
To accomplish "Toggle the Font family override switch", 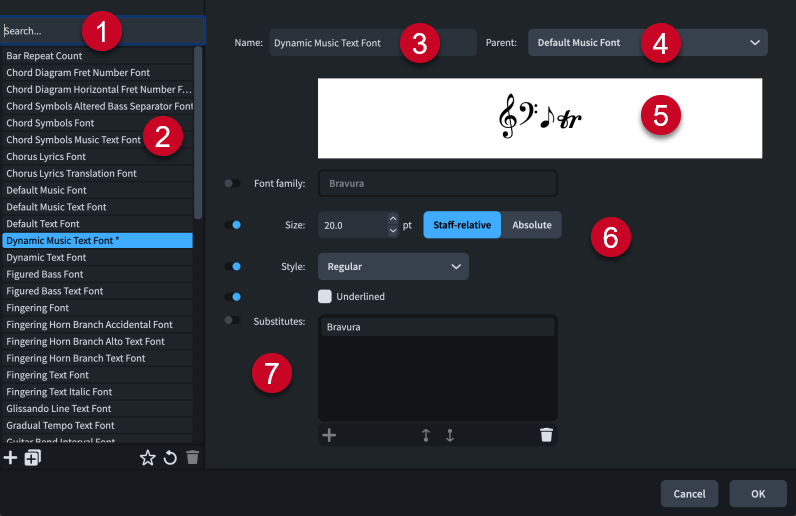I will coord(233,183).
